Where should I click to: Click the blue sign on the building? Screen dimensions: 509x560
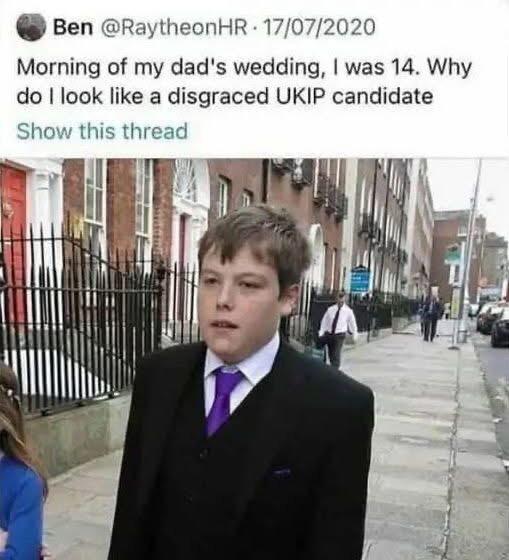click(361, 280)
